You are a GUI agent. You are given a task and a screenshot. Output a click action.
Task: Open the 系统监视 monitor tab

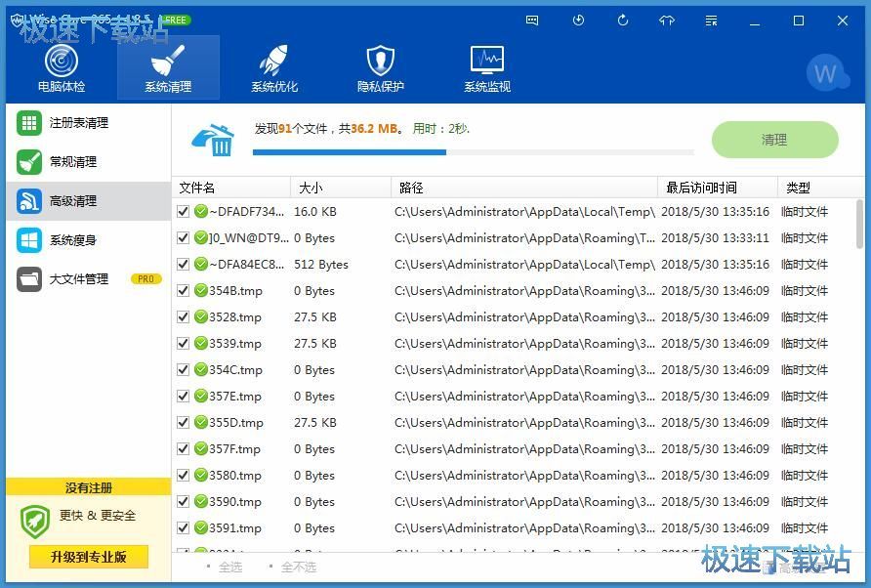(487, 68)
